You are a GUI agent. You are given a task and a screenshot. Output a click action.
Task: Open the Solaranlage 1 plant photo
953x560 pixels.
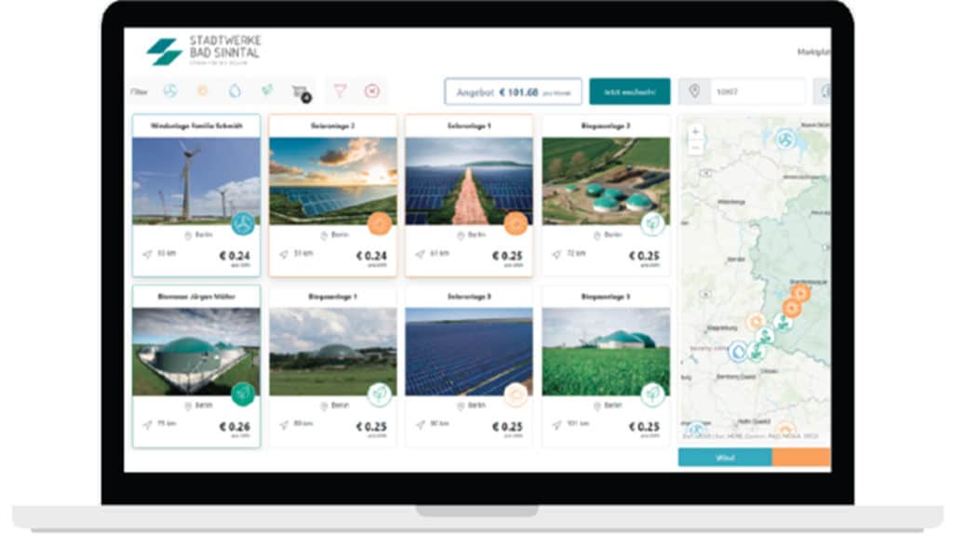[469, 180]
